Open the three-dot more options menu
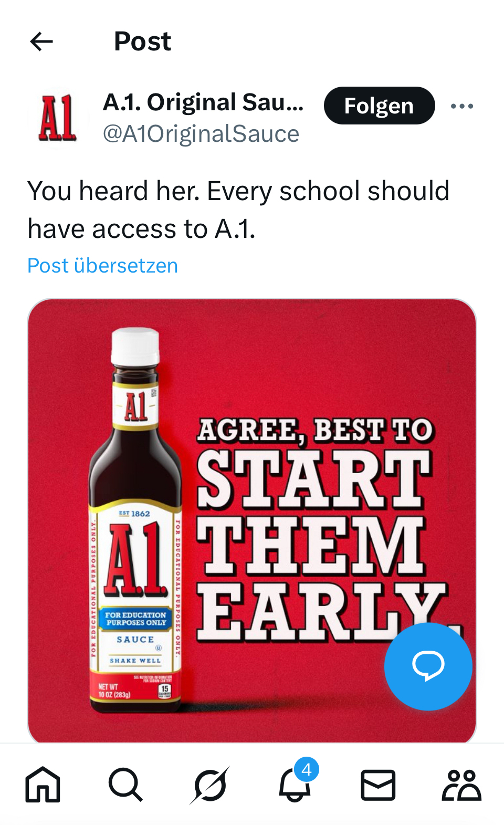The image size is (504, 825). coord(462,106)
